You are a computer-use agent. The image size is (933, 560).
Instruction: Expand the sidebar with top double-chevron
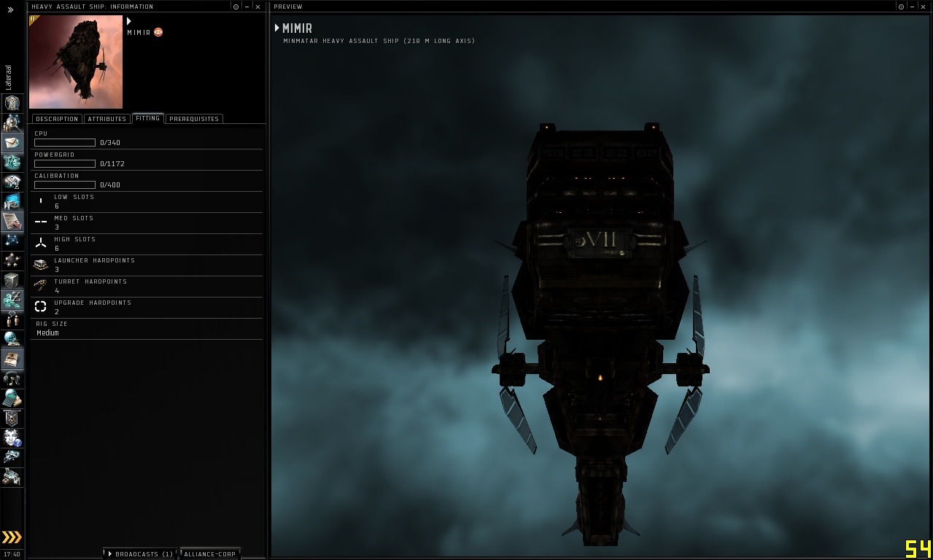pos(10,9)
